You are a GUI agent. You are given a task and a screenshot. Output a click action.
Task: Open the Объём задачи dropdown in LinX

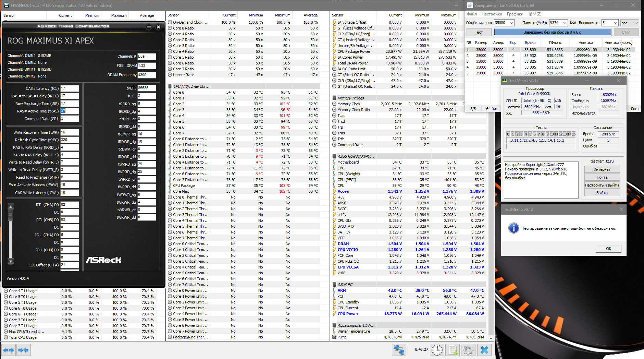click(x=511, y=23)
